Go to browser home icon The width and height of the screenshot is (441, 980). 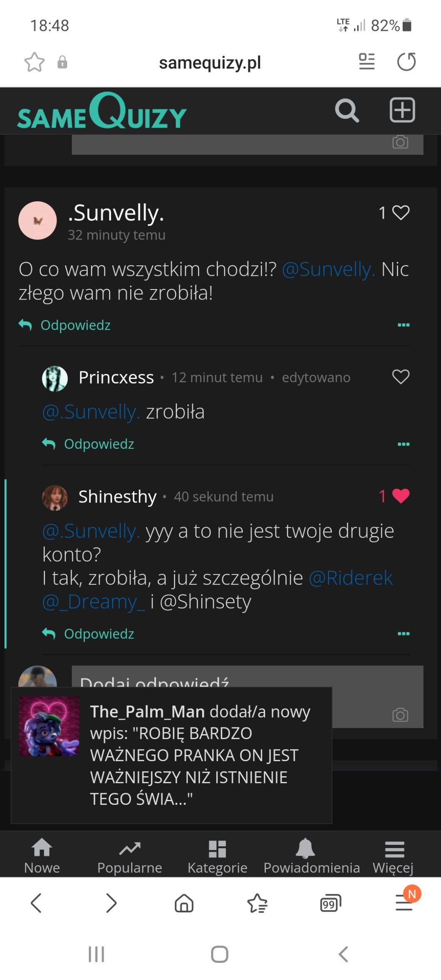(184, 903)
